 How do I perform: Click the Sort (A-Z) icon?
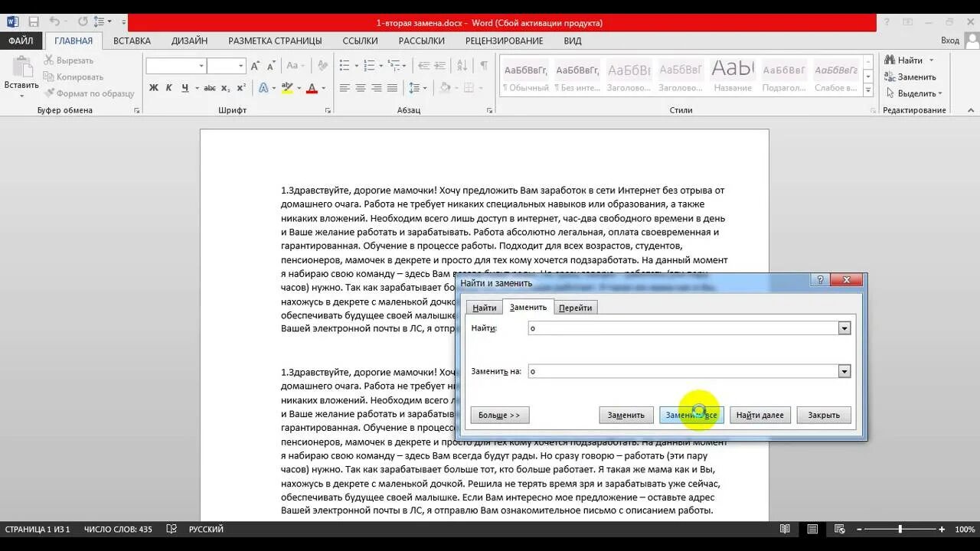click(x=464, y=67)
